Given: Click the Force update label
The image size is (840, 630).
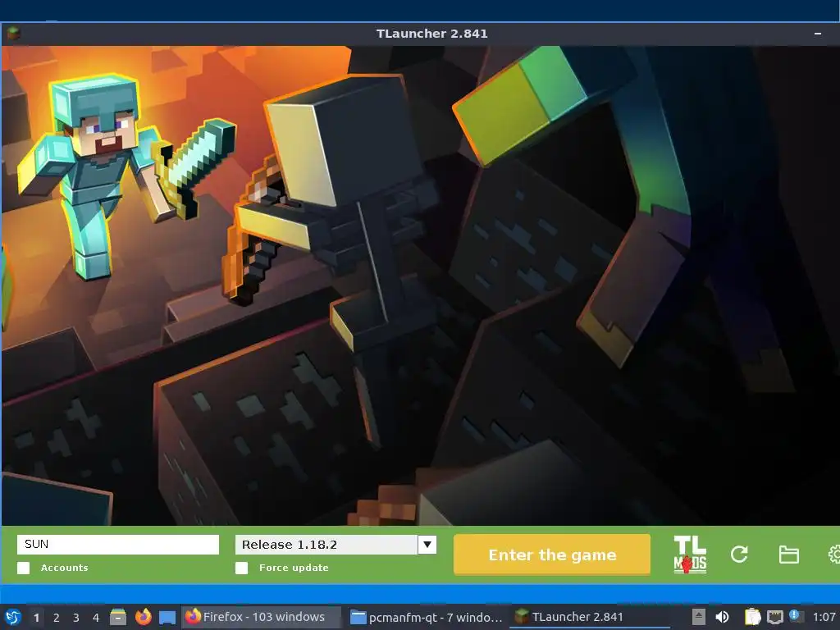Looking at the screenshot, I should [x=294, y=568].
